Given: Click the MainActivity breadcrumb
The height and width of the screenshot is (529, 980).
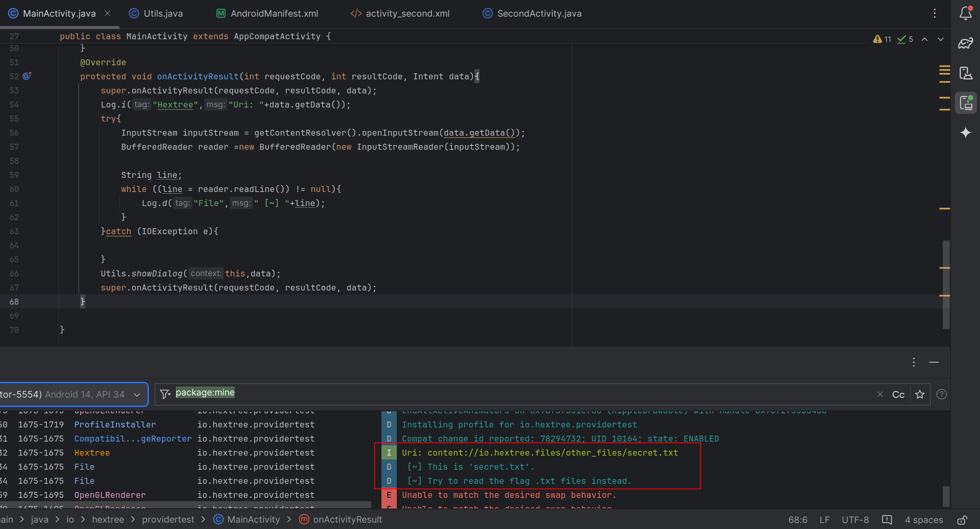Looking at the screenshot, I should coord(247,520).
